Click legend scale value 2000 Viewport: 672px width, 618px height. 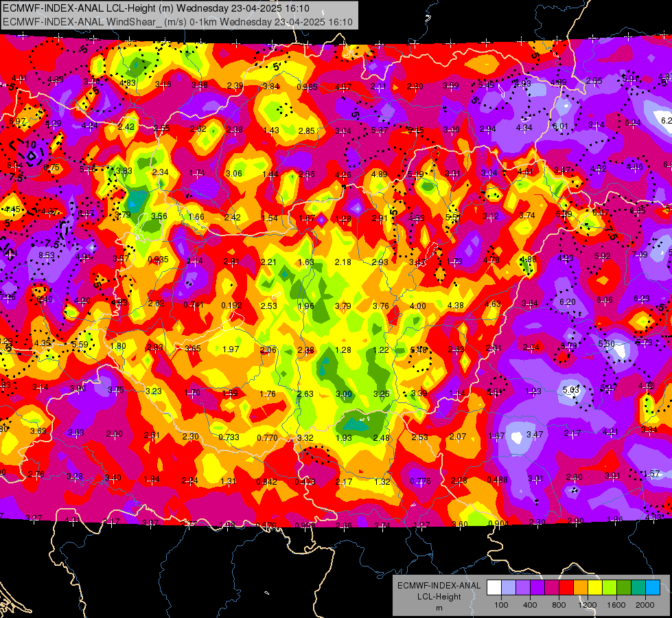tap(645, 605)
